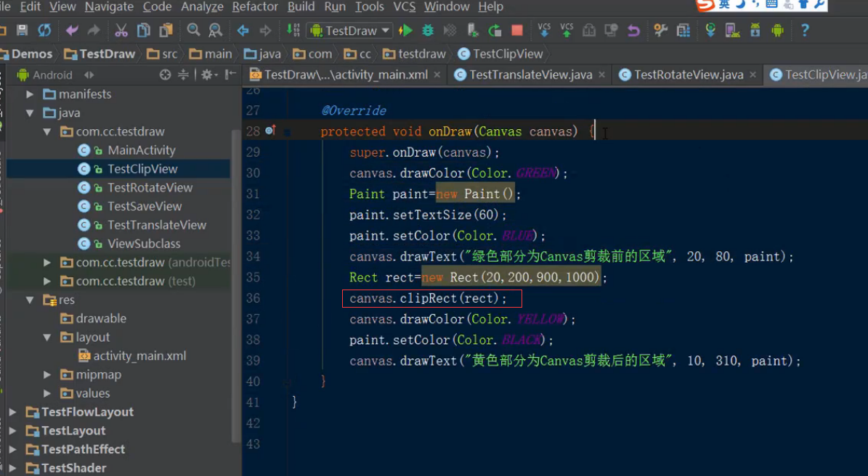Switch to TestRotateView.java tab

point(688,75)
